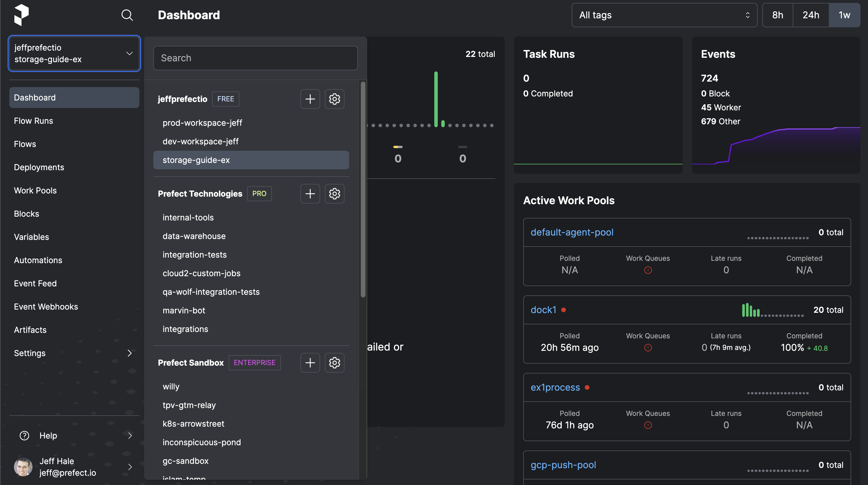The width and height of the screenshot is (868, 485).
Task: Switch to prod-workspace-jeff workspace
Action: pyautogui.click(x=251, y=123)
